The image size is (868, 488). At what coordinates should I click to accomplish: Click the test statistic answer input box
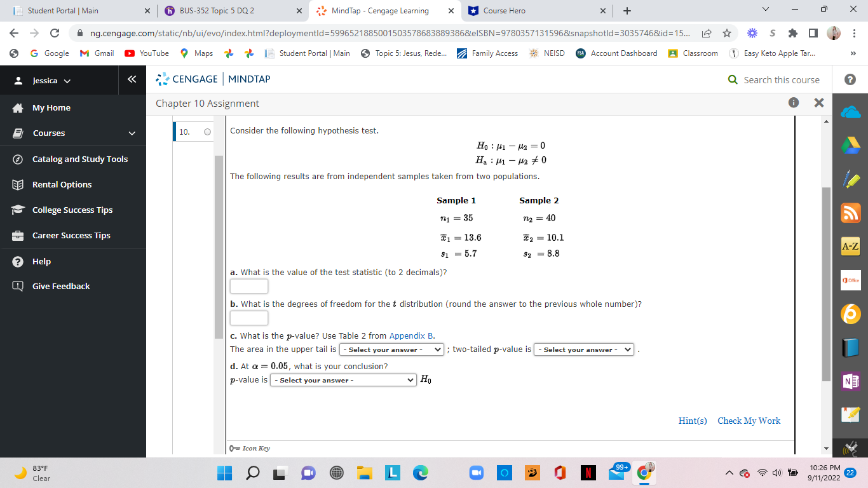coord(248,286)
